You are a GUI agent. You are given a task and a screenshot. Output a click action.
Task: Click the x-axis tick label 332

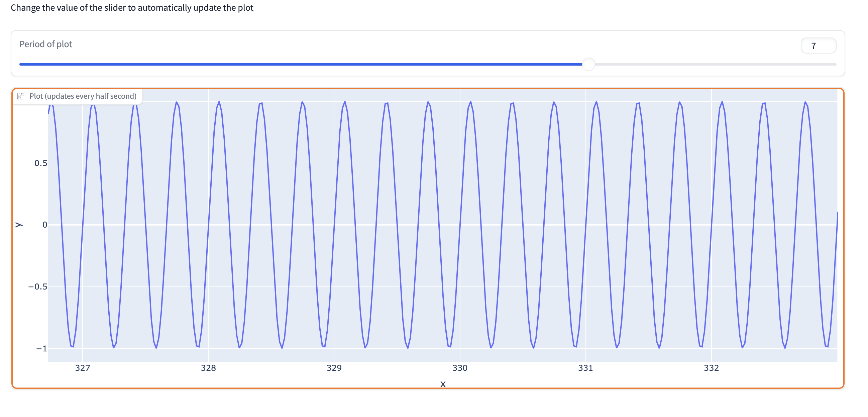tap(711, 368)
